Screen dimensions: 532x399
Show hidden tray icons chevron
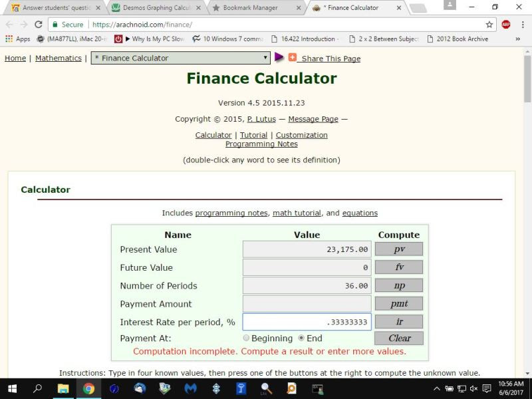pos(437,389)
